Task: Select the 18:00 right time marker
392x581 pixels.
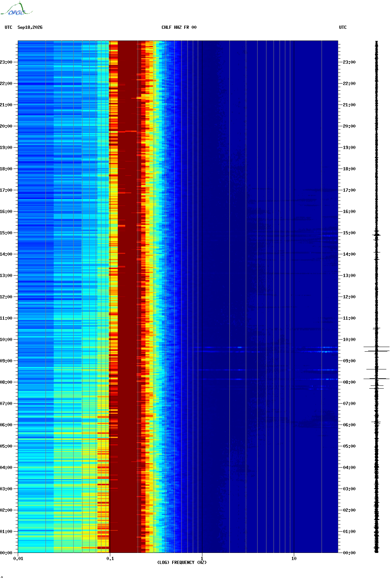Action: pyautogui.click(x=349, y=169)
